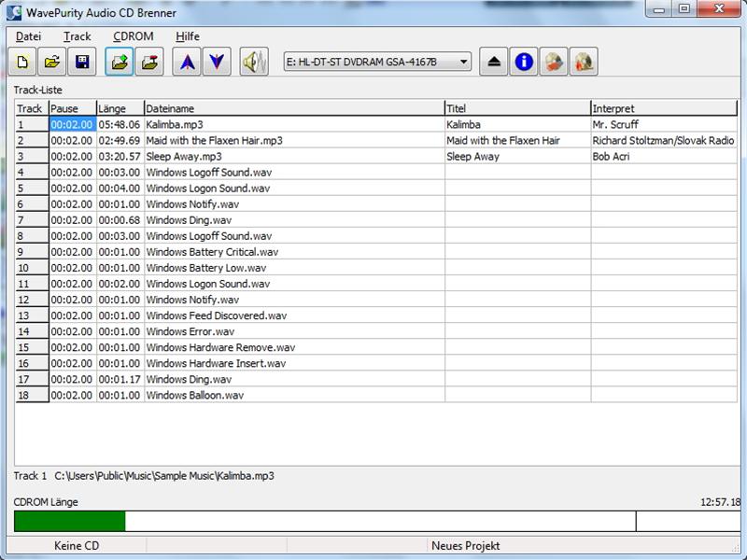
Task: Select Windows Feed Discovered.wav
Action: 217,315
